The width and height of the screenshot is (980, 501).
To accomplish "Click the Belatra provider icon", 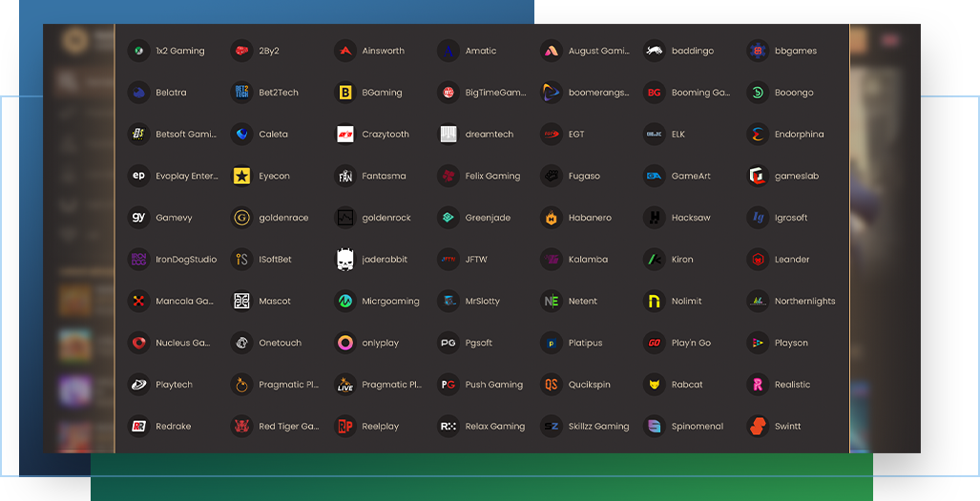I will pos(138,93).
